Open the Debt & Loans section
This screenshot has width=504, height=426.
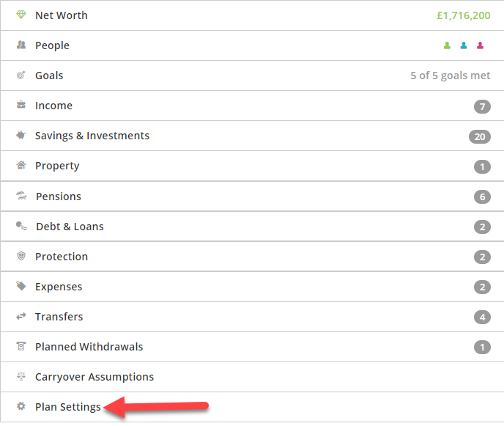coord(252,226)
